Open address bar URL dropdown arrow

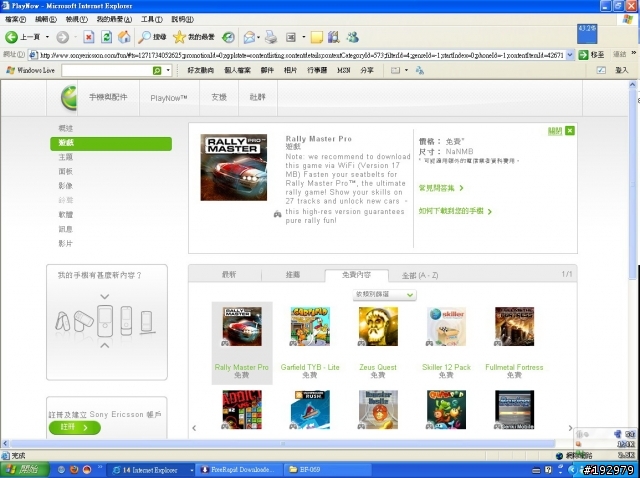pos(571,55)
